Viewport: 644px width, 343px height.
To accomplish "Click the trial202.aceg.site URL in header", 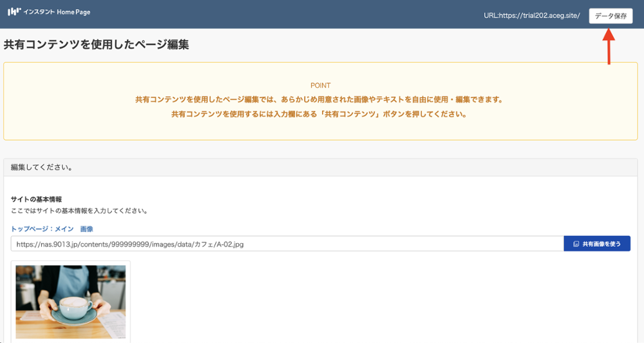I will click(x=531, y=15).
